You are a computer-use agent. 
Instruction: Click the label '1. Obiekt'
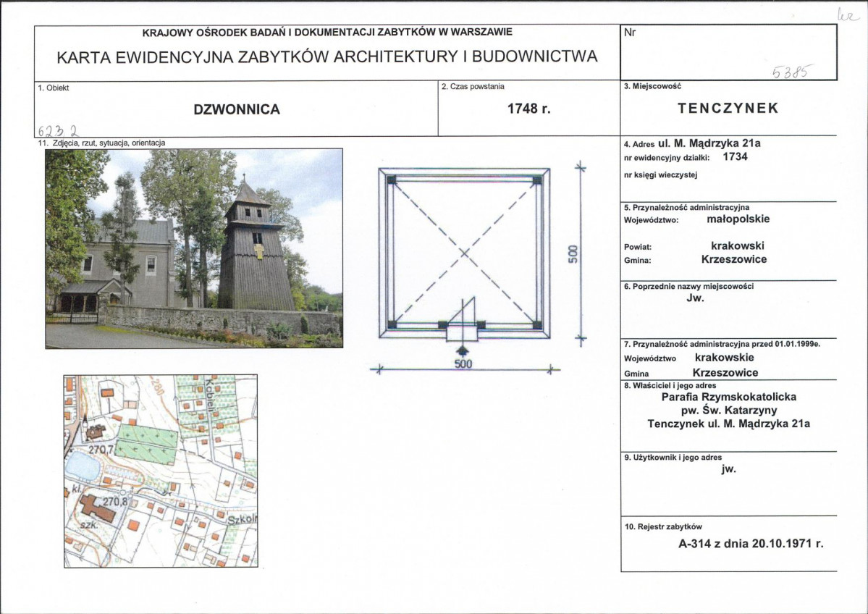(54, 88)
